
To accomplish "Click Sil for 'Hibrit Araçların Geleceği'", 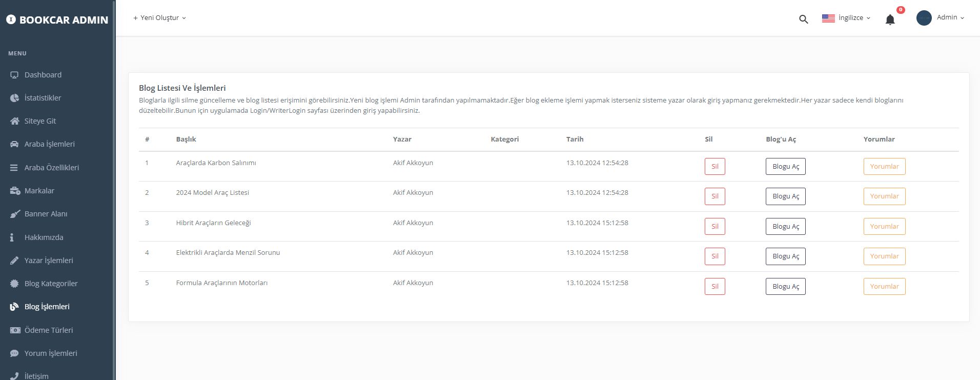I will [714, 227].
